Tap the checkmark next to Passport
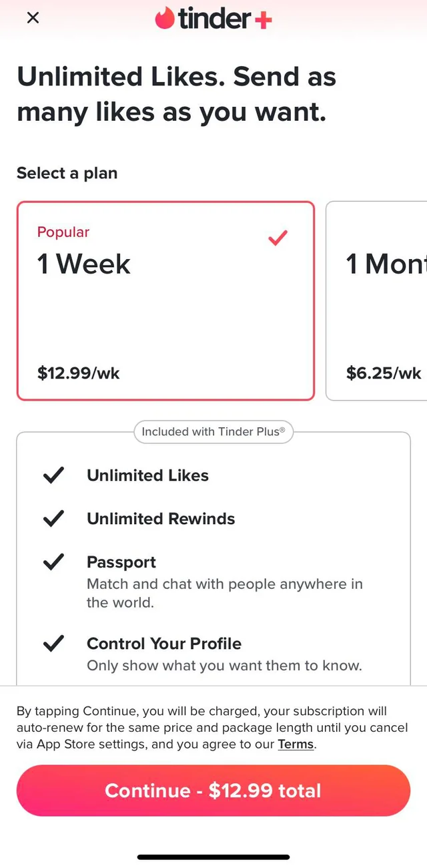427x868 pixels. click(x=53, y=562)
